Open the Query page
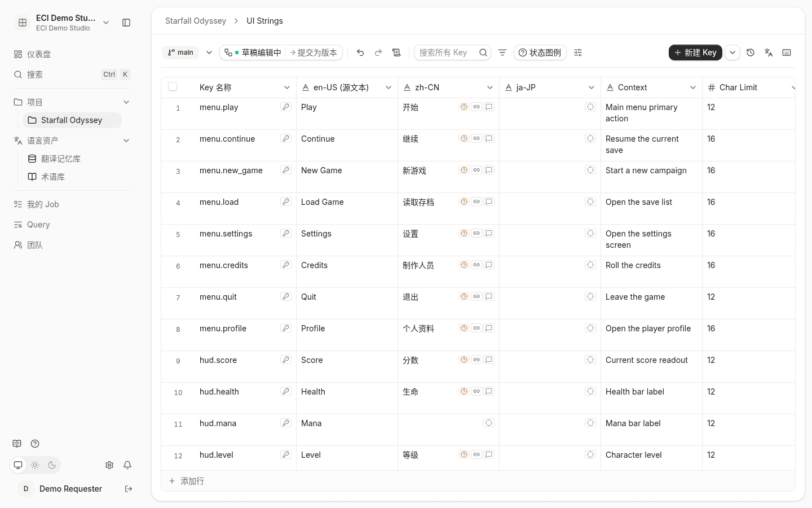The width and height of the screenshot is (812, 508). [72, 225]
